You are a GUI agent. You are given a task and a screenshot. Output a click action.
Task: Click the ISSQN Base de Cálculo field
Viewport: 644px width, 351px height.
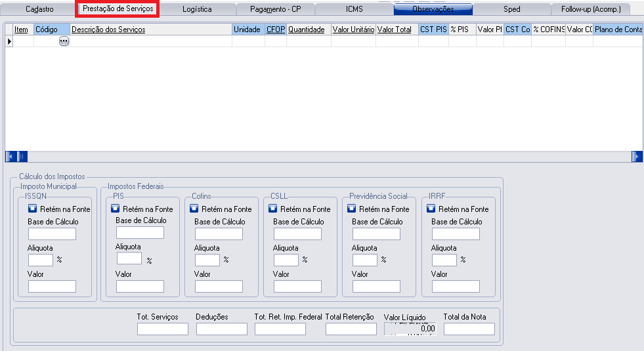coord(53,234)
